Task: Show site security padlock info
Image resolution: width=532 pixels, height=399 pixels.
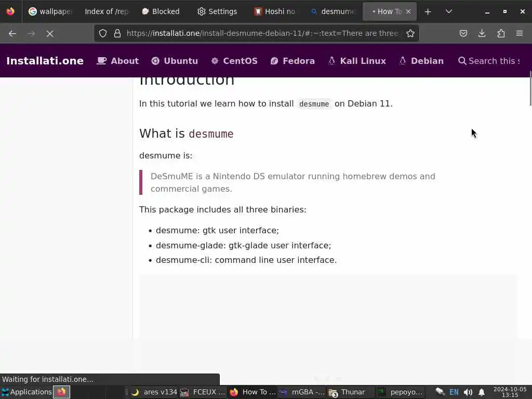Action: [117, 33]
